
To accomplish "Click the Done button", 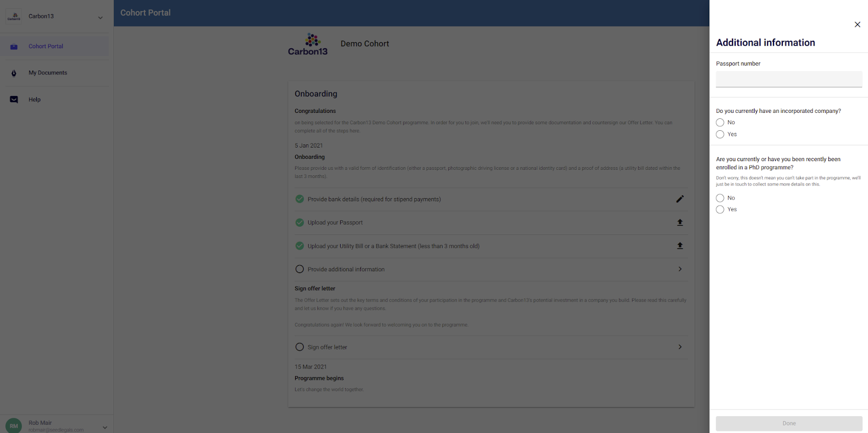I will [x=789, y=423].
